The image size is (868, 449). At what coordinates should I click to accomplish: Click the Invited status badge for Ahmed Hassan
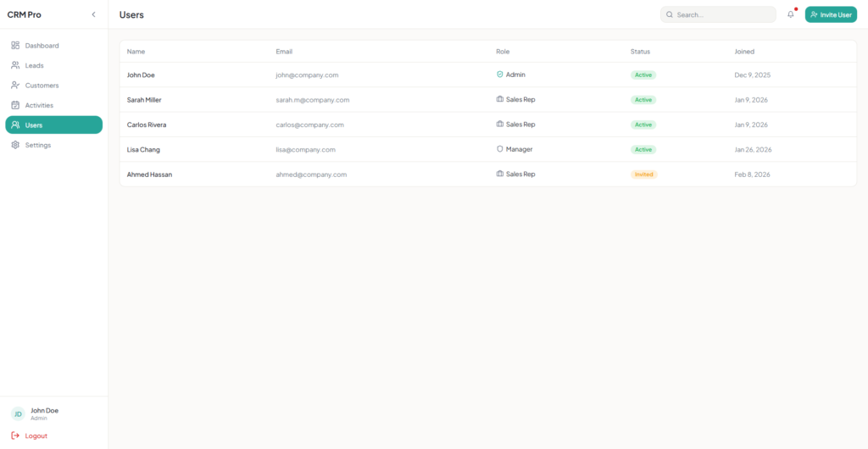643,175
